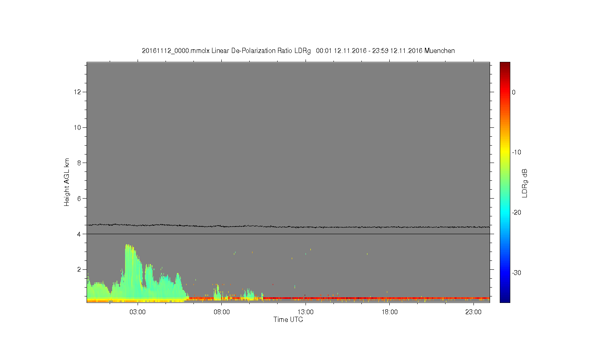Click the 03:00 time tick label
The width and height of the screenshot is (607, 364).
[138, 312]
